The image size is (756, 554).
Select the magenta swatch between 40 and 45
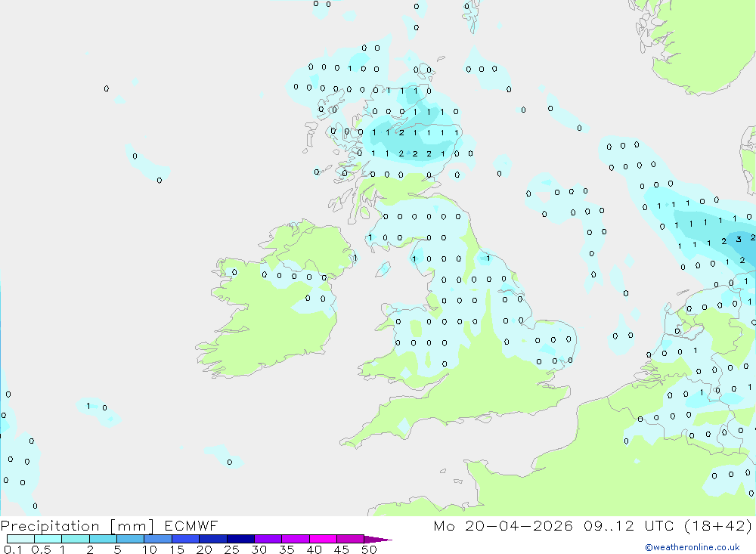pyautogui.click(x=323, y=539)
